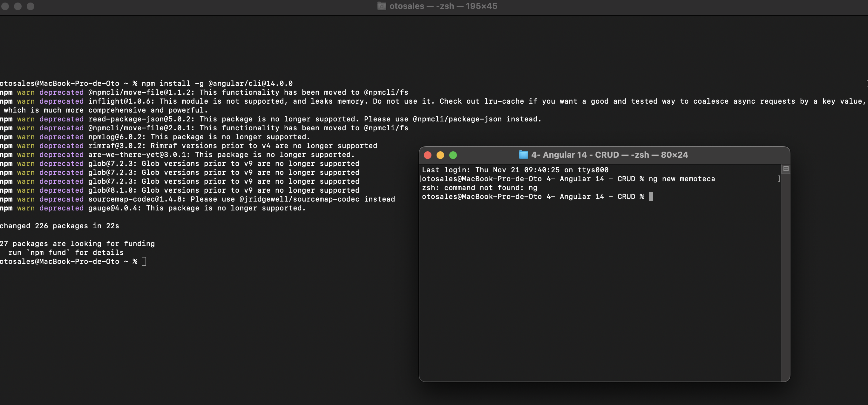Click the 'glob@8.1.0' warning line
This screenshot has width=868, height=405.
[x=180, y=190]
